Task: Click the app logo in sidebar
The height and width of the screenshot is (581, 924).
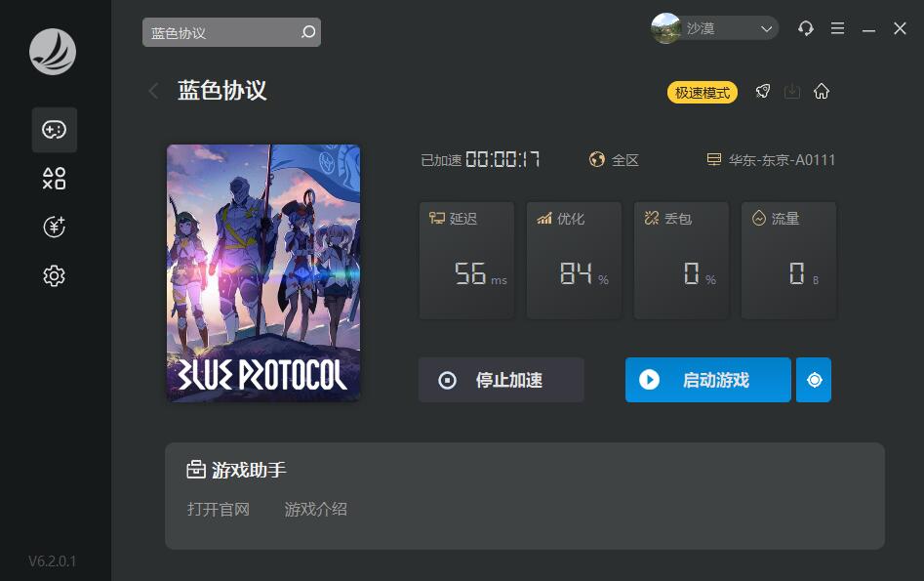Action: pos(53,52)
